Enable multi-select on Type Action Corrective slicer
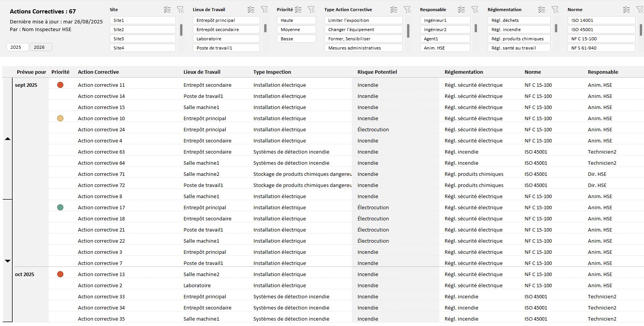This screenshot has height=326, width=644. [394, 10]
